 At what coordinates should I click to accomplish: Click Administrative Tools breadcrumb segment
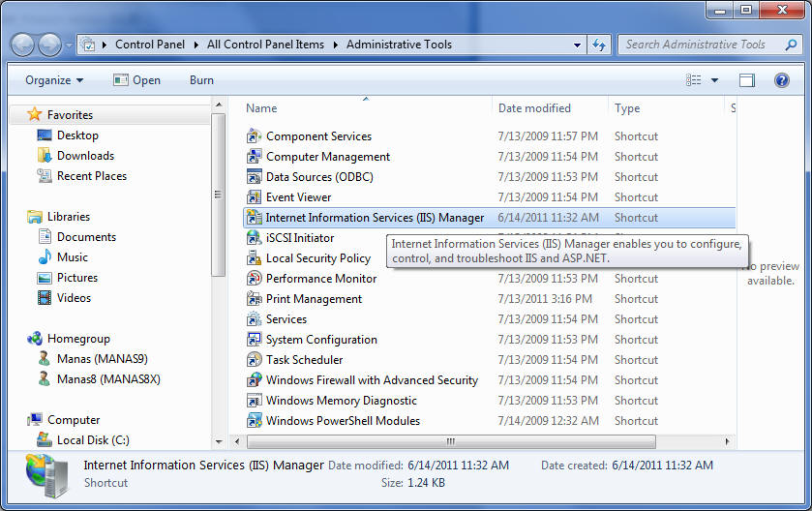(399, 45)
